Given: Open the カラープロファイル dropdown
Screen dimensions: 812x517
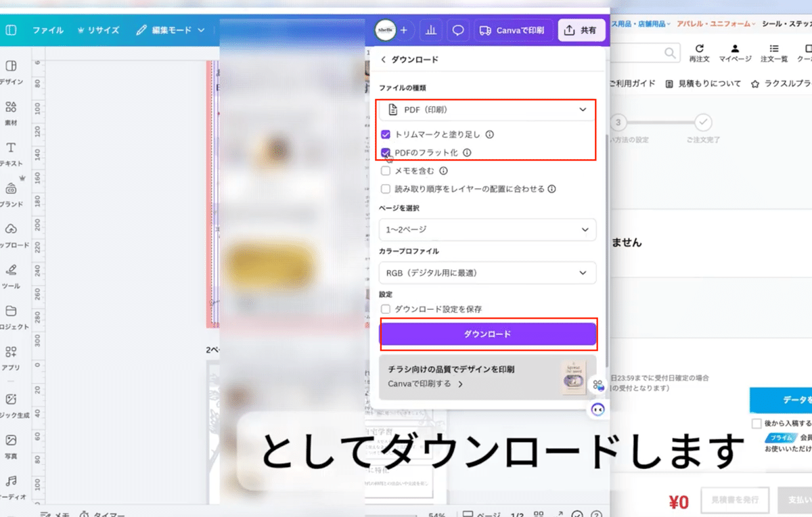Looking at the screenshot, I should pos(487,273).
